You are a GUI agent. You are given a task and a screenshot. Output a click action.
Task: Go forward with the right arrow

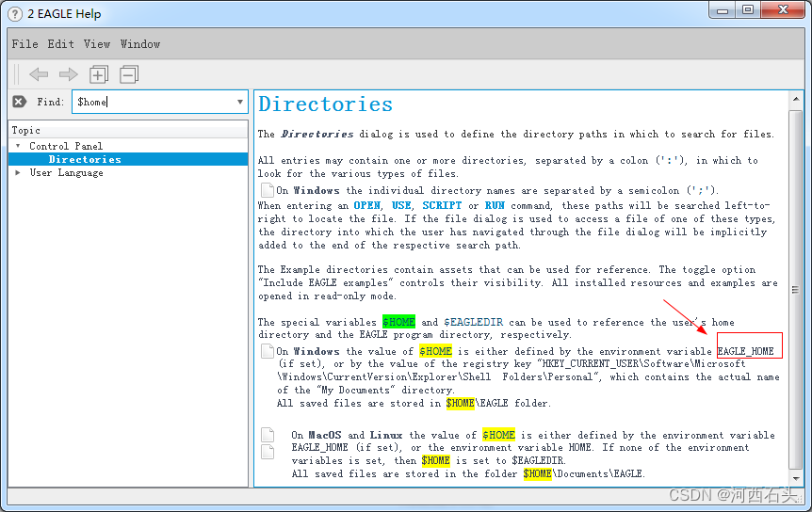pos(69,74)
